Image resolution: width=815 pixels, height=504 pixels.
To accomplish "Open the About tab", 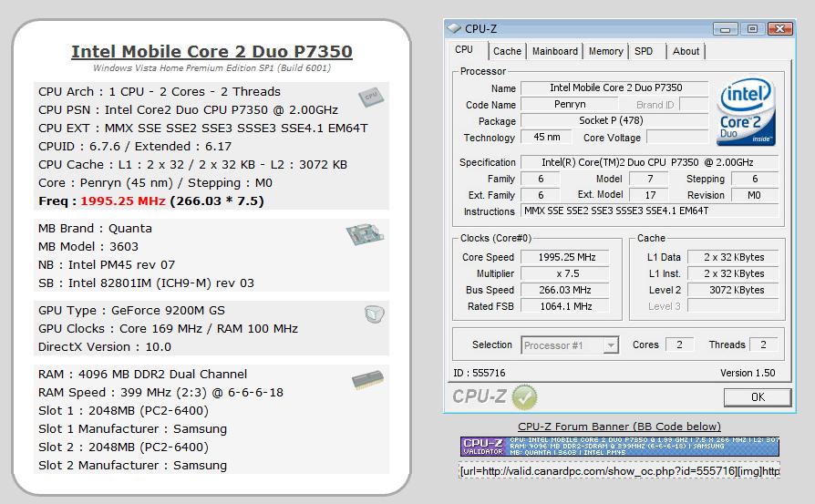I will tap(686, 51).
